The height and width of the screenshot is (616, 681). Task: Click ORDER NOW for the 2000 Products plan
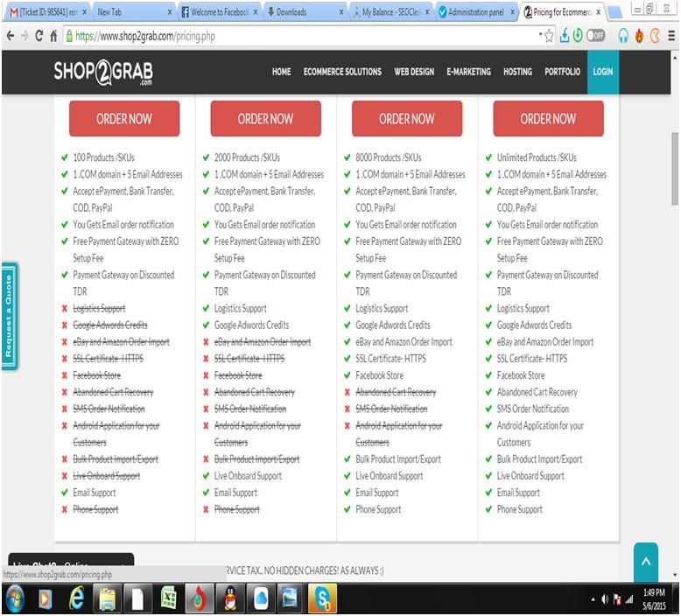[x=265, y=118]
